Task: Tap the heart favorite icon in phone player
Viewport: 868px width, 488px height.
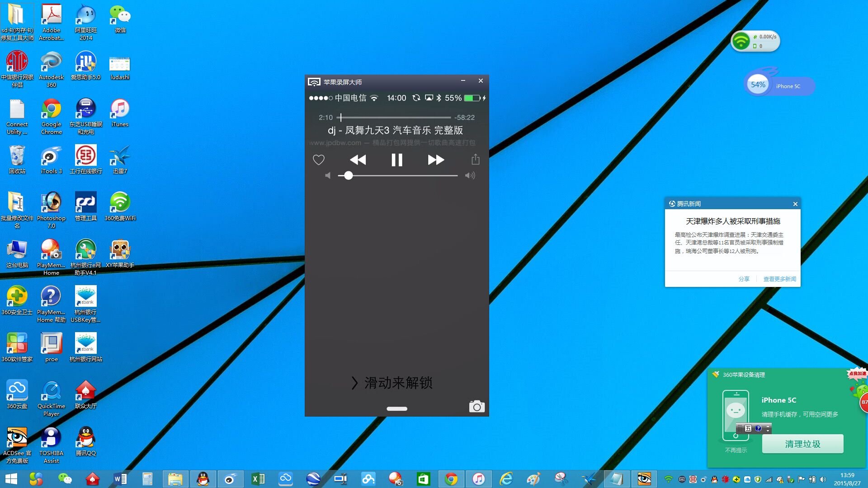Action: click(x=319, y=160)
